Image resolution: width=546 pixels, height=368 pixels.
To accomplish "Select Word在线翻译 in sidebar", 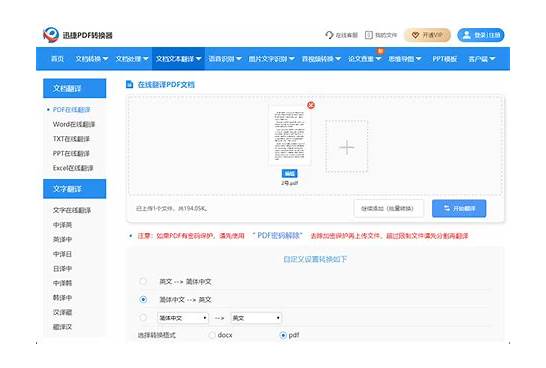I will 74,124.
